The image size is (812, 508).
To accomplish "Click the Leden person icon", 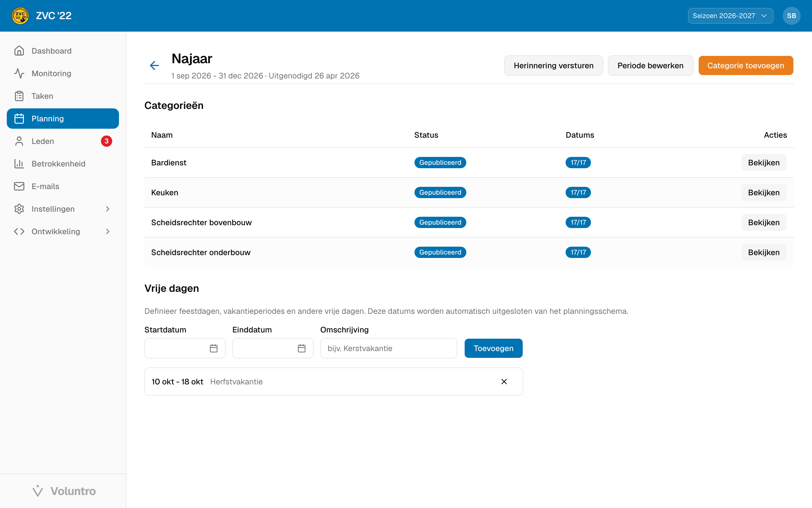I will (x=19, y=141).
